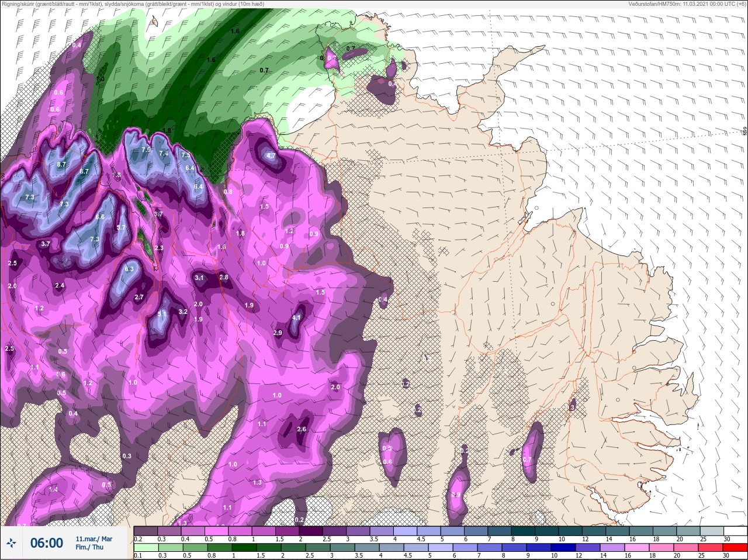Click the 'Fim./ Thu' weekday label
Screen dimensions: 748x560
point(89,548)
